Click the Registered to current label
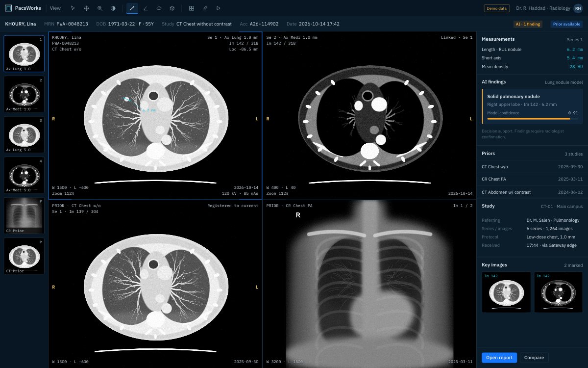 pyautogui.click(x=233, y=206)
